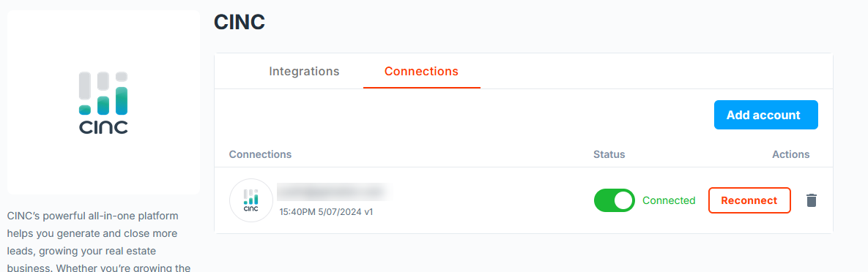Screen dimensions: 868x272
Task: Open the CINC logo card on the left
Action: coord(103,102)
